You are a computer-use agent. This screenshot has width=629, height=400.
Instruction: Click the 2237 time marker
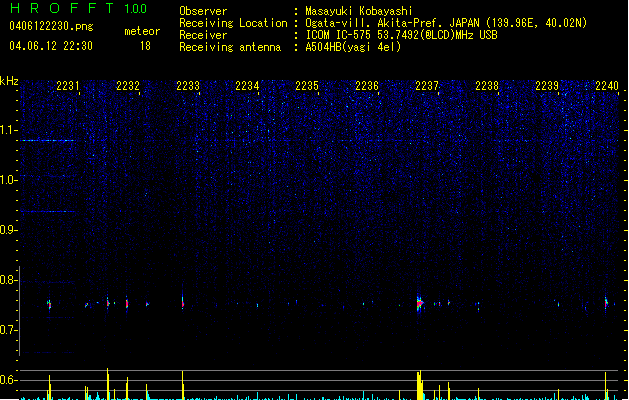(427, 86)
